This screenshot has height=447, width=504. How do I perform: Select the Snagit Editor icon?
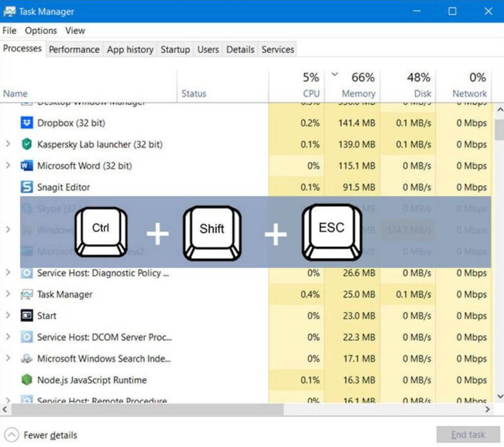click(27, 187)
